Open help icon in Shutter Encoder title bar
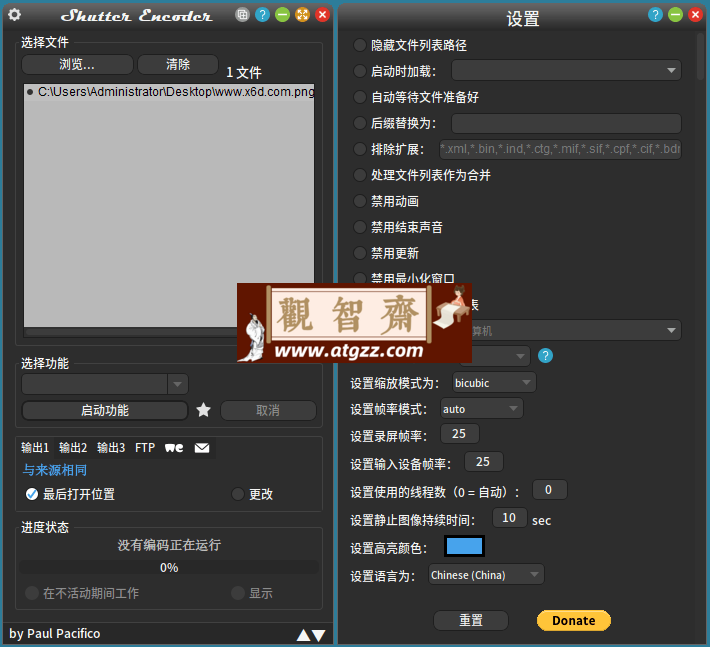This screenshot has width=710, height=647. 262,15
